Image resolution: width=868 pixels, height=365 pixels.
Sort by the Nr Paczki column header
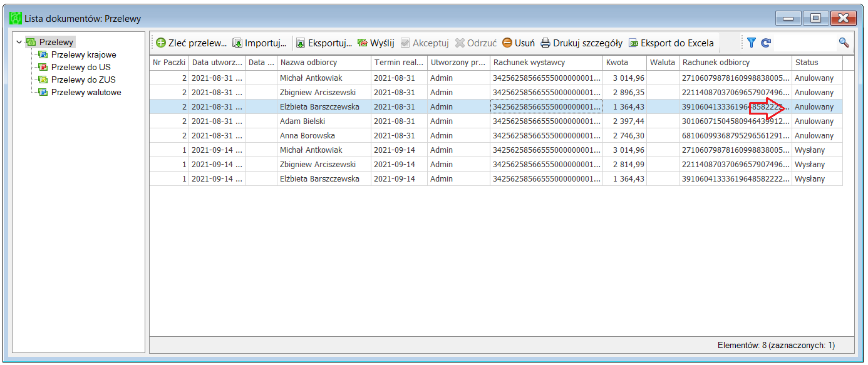click(x=169, y=63)
